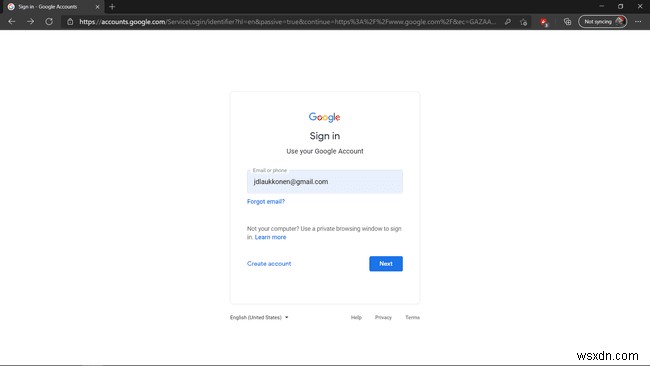Follow the Learn more link
The height and width of the screenshot is (366, 650).
tap(270, 237)
